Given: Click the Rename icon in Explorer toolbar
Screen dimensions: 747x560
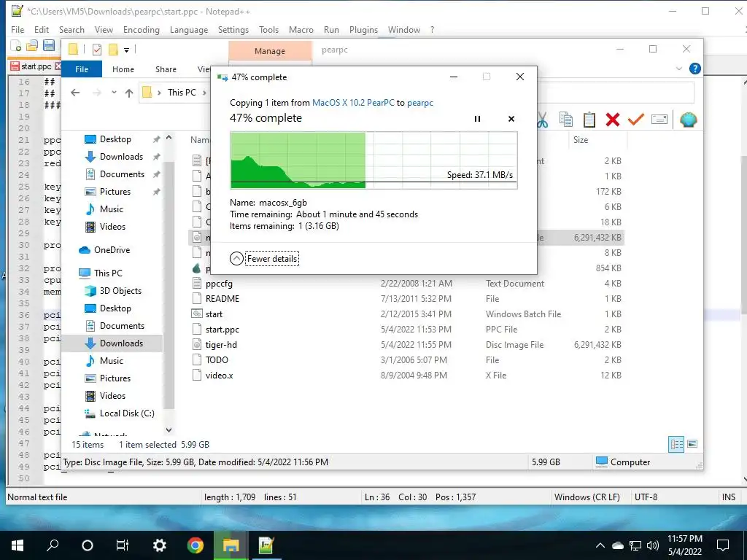Looking at the screenshot, I should (659, 120).
